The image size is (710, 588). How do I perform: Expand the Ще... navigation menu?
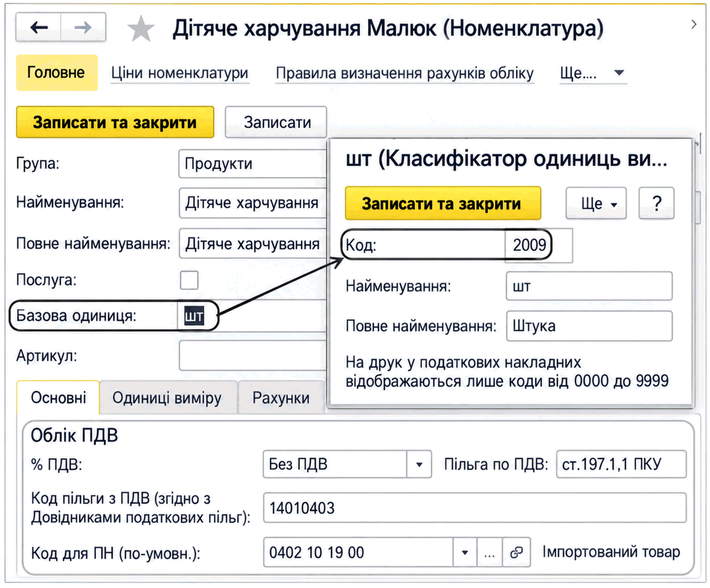593,73
